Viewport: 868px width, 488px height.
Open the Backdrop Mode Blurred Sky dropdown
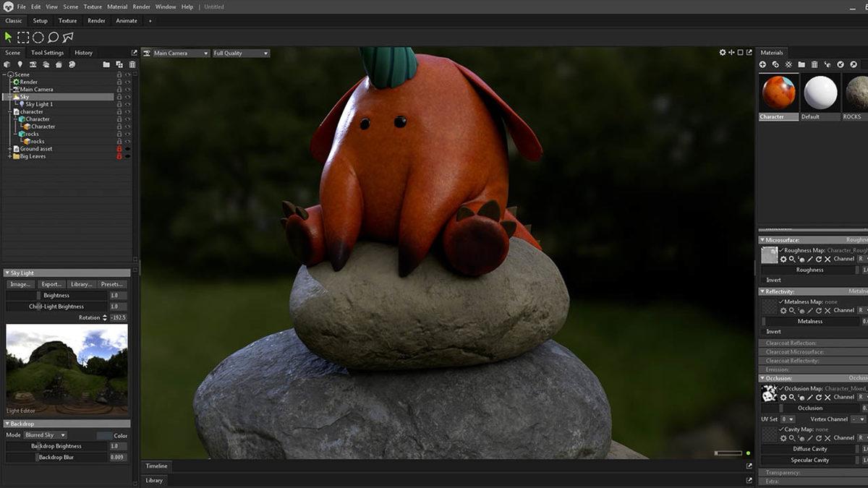coord(46,435)
